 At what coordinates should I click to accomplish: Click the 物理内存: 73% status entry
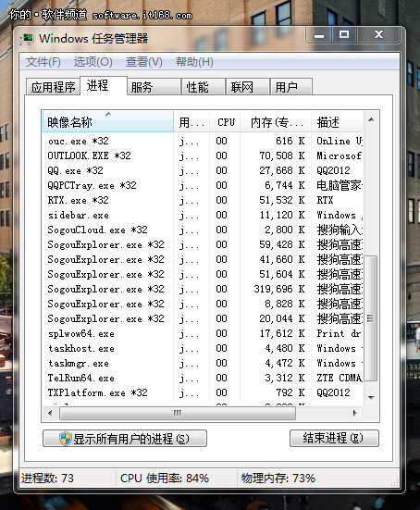click(x=278, y=479)
